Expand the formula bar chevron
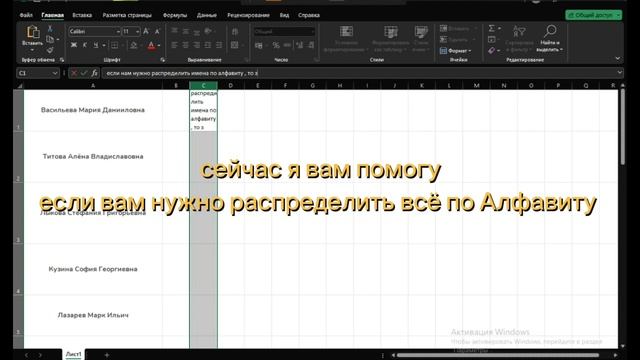The width and height of the screenshot is (640, 360). pos(620,73)
